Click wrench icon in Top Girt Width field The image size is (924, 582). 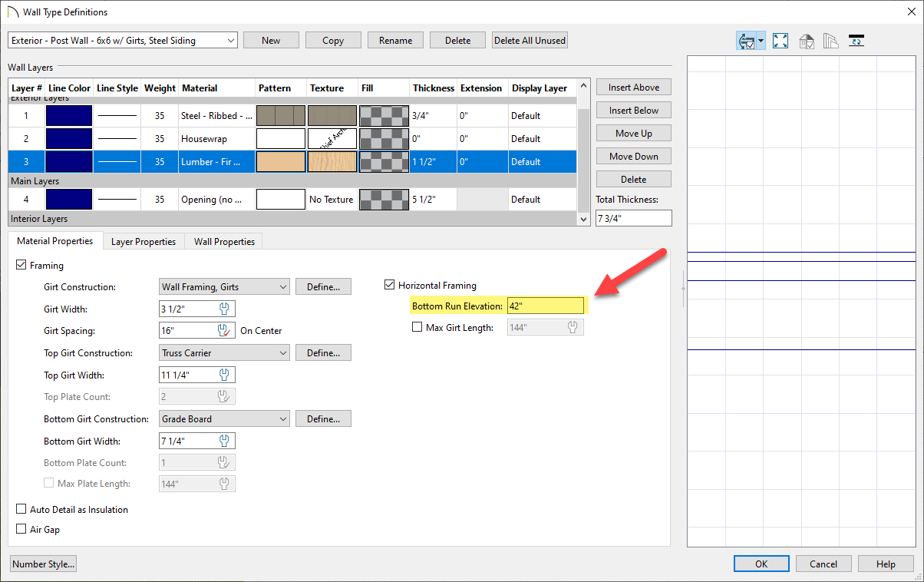coord(225,375)
